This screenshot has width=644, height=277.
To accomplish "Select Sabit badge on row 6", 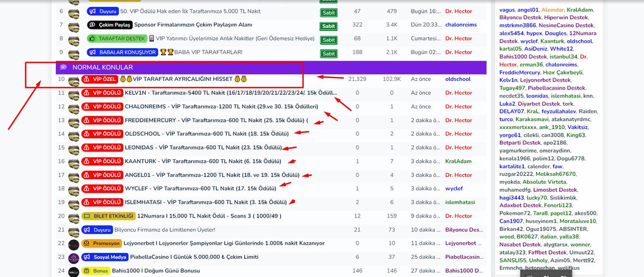I will pos(328,12).
